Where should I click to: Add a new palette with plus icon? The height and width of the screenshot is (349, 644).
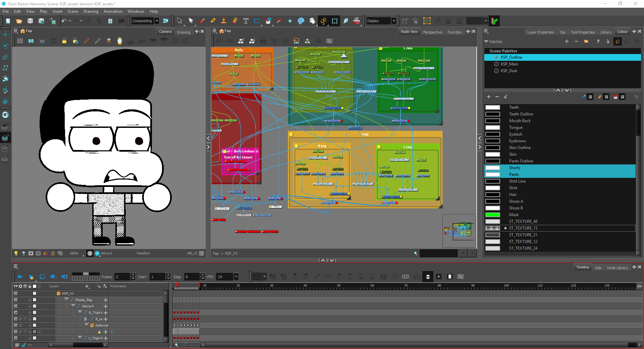pyautogui.click(x=567, y=41)
